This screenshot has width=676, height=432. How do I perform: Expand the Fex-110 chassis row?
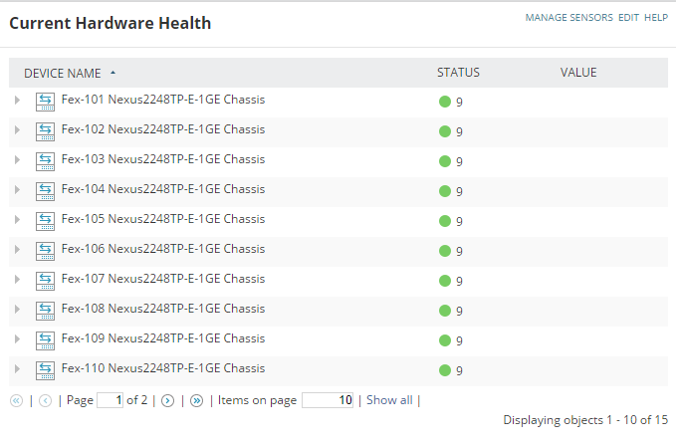[17, 369]
